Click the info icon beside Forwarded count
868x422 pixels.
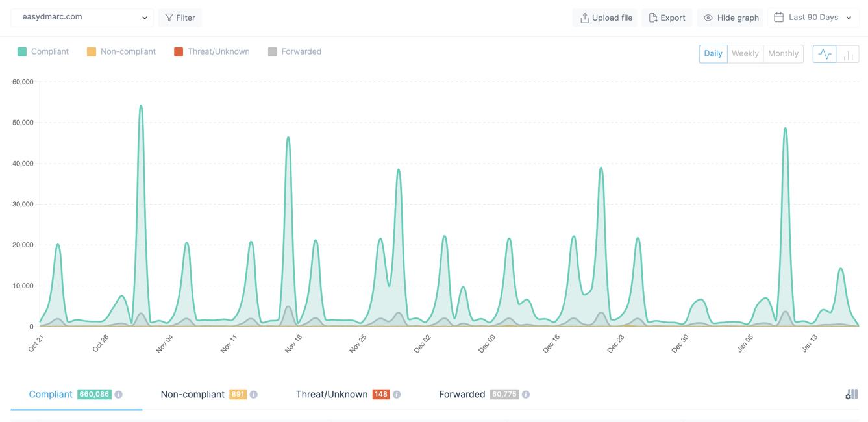point(525,394)
